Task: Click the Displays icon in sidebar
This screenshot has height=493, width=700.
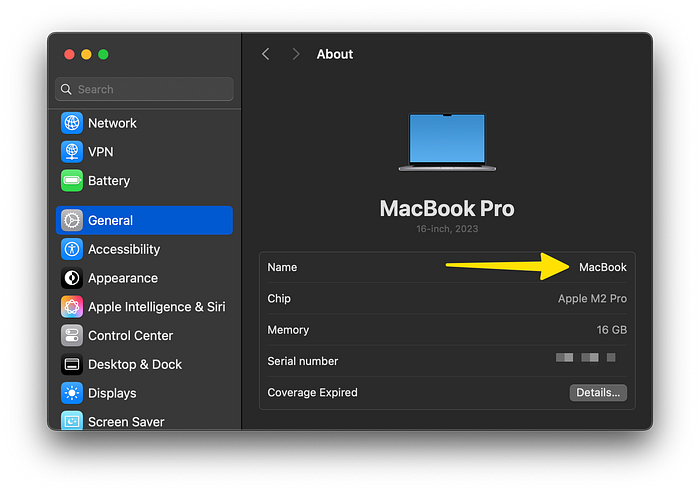Action: pyautogui.click(x=72, y=393)
